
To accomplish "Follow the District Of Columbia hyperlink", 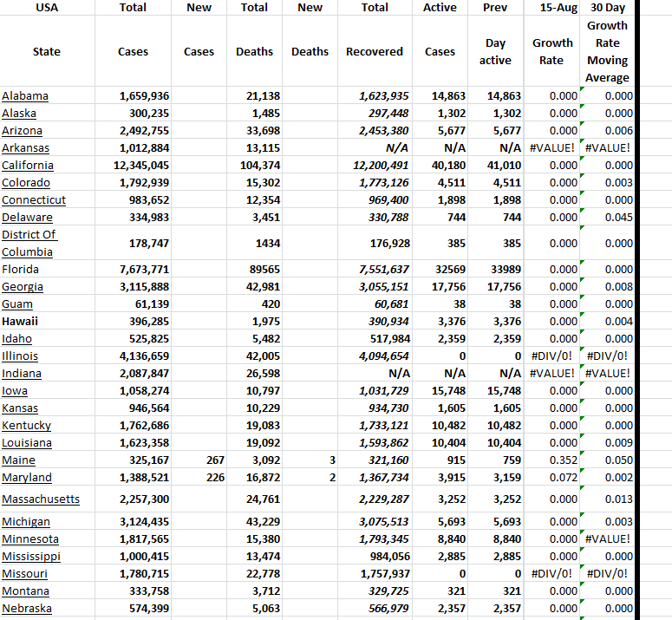I will [x=29, y=244].
